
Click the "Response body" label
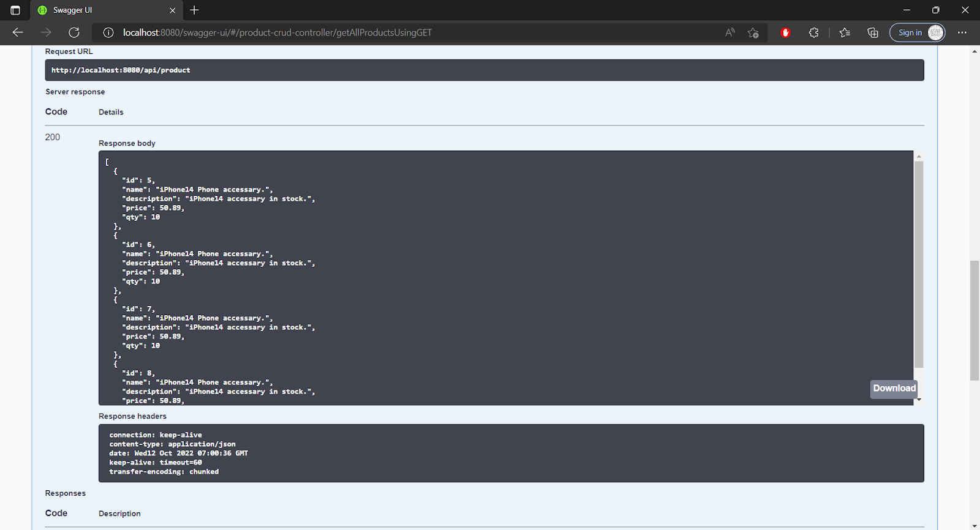coord(127,143)
